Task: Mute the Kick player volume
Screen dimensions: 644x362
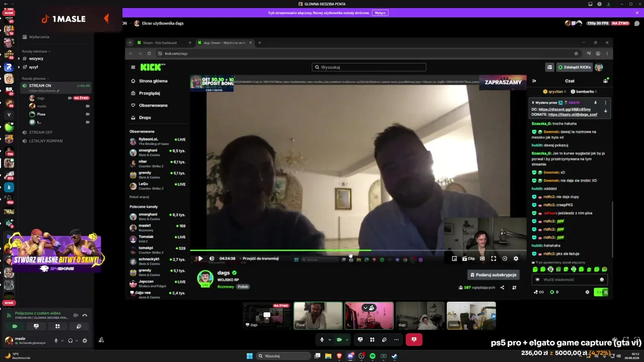Action: 212,258
